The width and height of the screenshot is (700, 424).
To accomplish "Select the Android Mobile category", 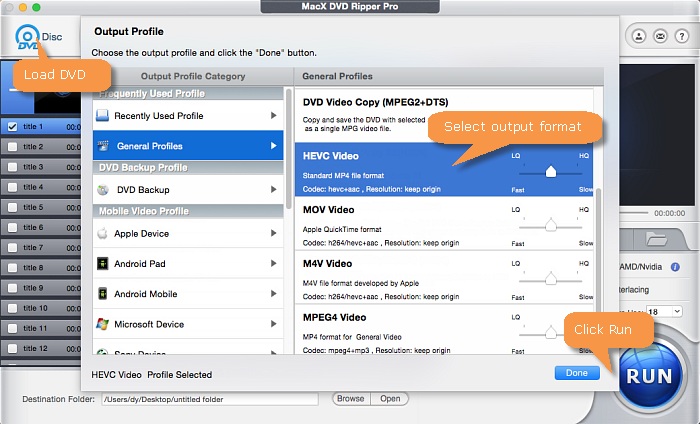I will 188,294.
